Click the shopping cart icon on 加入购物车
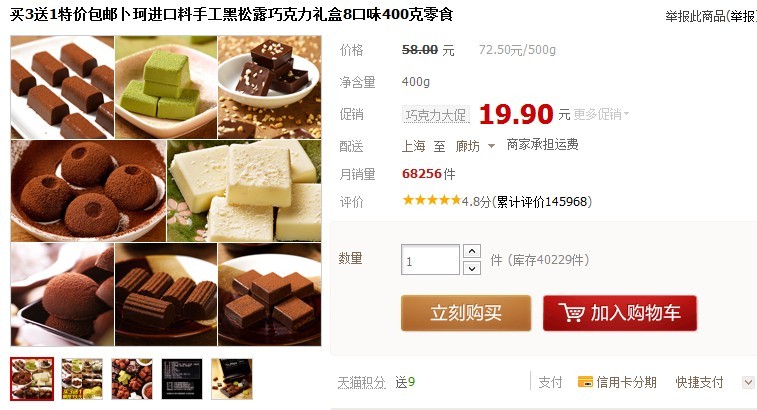The width and height of the screenshot is (757, 410). tap(571, 312)
